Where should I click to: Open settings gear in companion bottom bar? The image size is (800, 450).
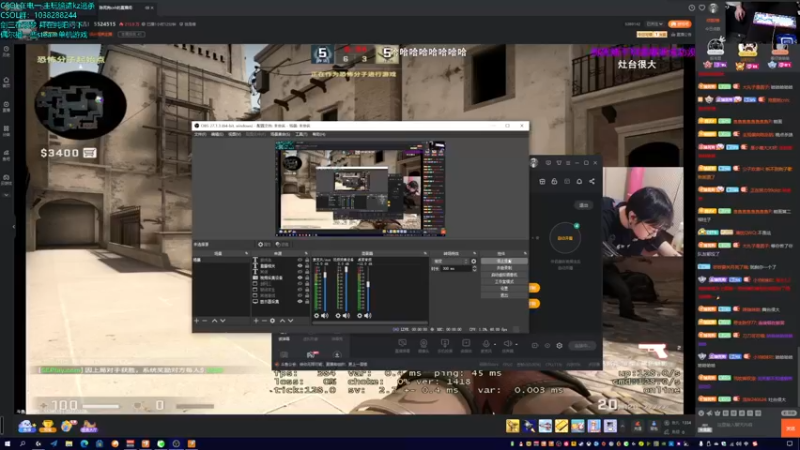[x=559, y=345]
